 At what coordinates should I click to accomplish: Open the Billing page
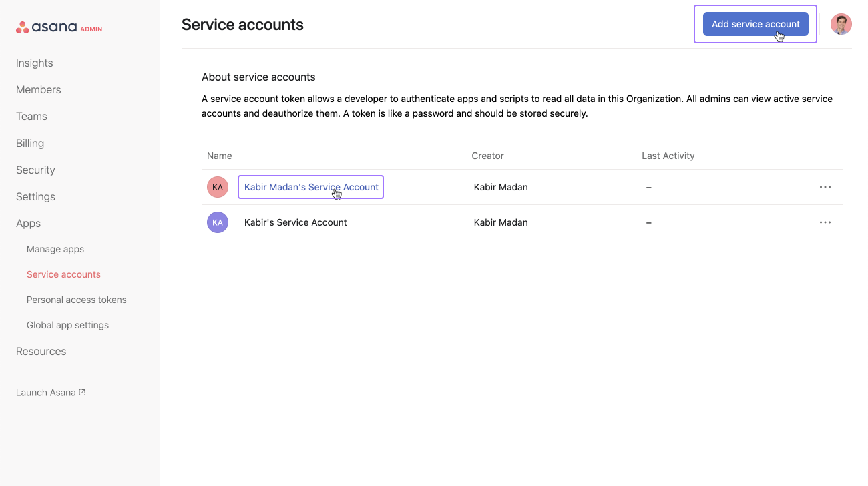(30, 143)
